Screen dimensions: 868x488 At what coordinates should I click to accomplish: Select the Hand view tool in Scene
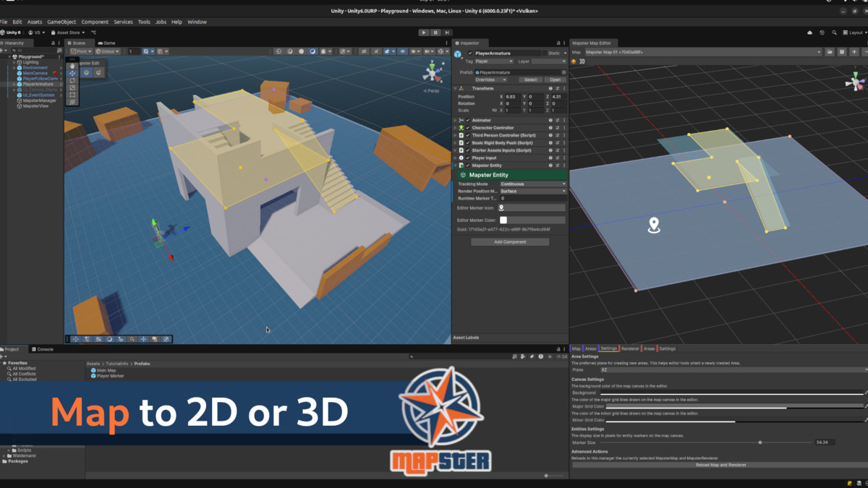(72, 67)
